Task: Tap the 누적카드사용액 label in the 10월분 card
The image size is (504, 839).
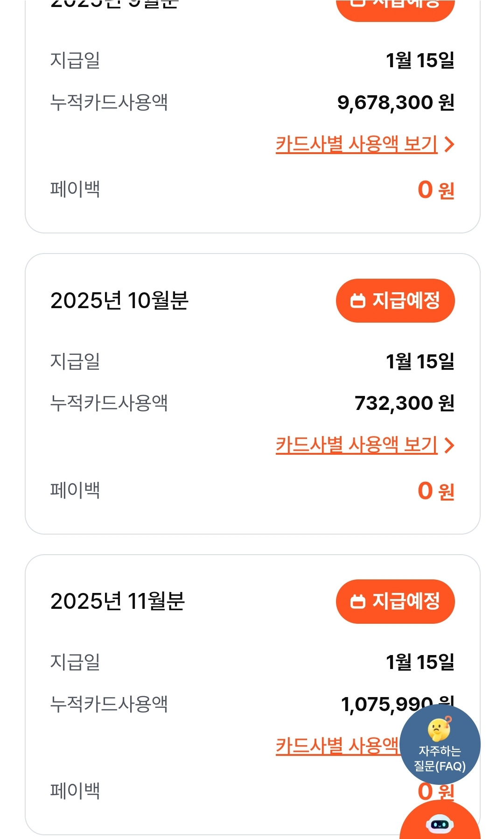Action: (x=109, y=403)
